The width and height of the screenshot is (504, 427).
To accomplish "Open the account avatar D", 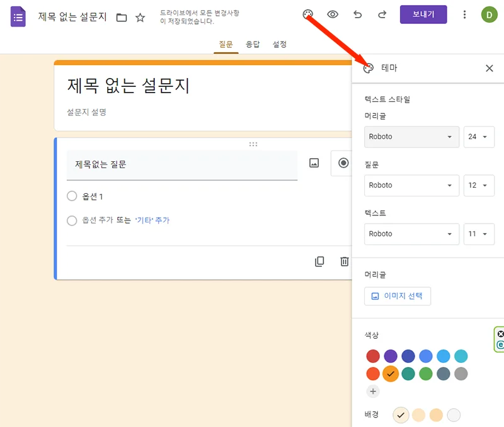I will tap(490, 14).
